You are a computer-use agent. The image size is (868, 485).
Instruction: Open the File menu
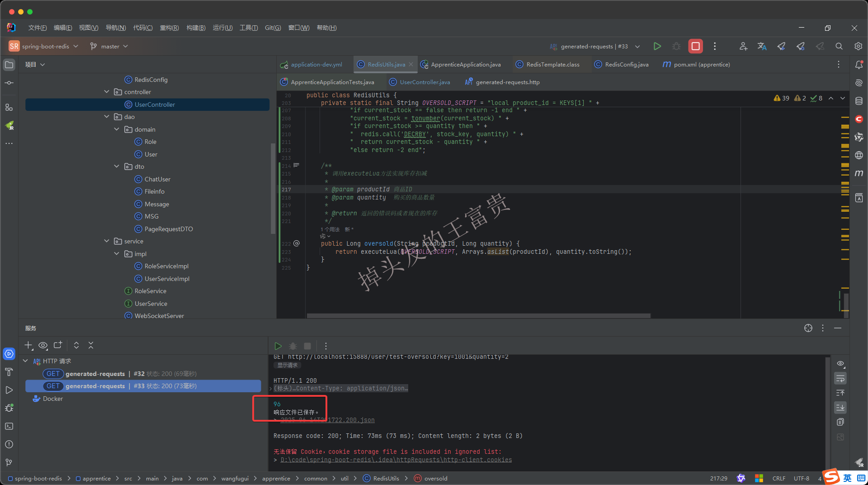click(38, 28)
